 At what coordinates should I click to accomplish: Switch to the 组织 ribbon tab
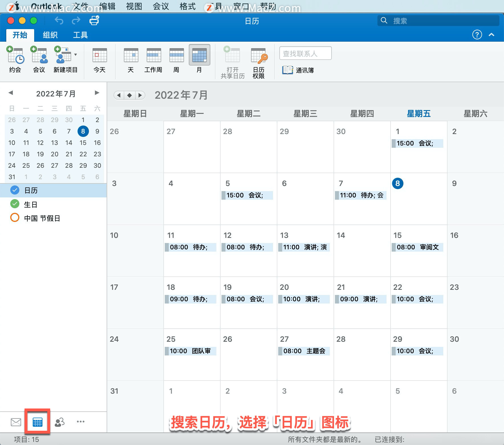click(x=50, y=35)
